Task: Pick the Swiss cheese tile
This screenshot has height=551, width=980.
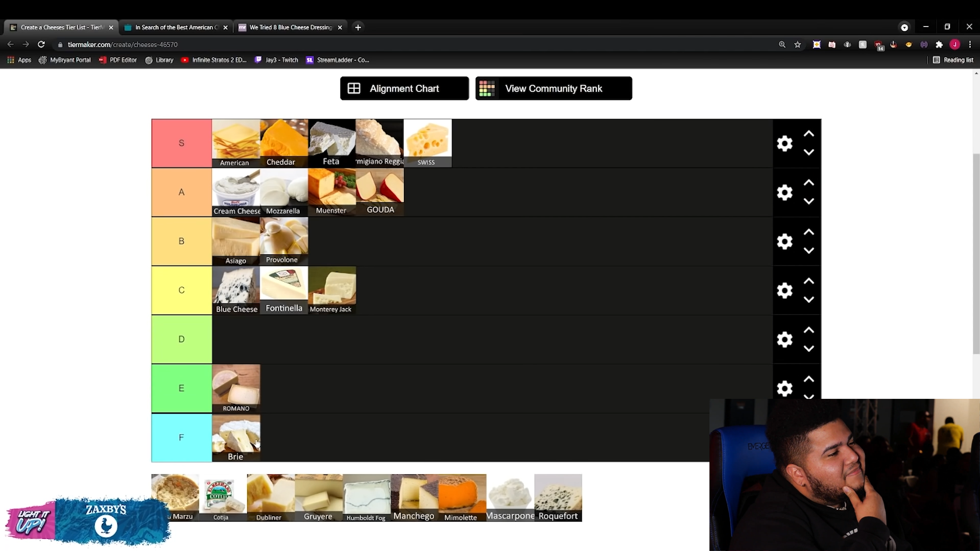Action: (428, 143)
